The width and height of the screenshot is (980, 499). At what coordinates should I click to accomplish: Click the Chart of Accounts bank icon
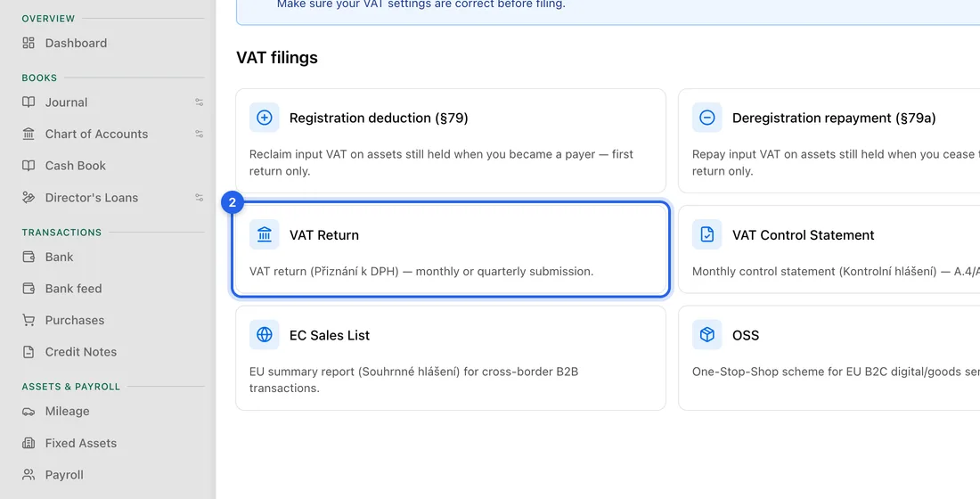29,134
